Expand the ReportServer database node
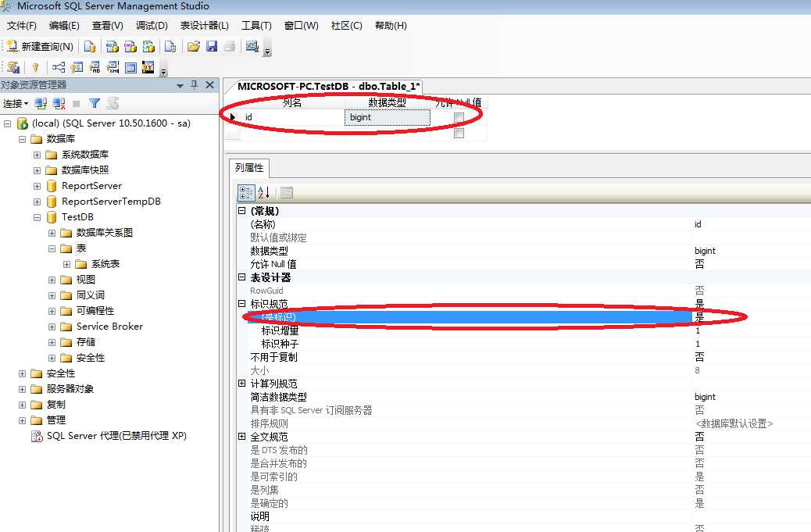 37,186
